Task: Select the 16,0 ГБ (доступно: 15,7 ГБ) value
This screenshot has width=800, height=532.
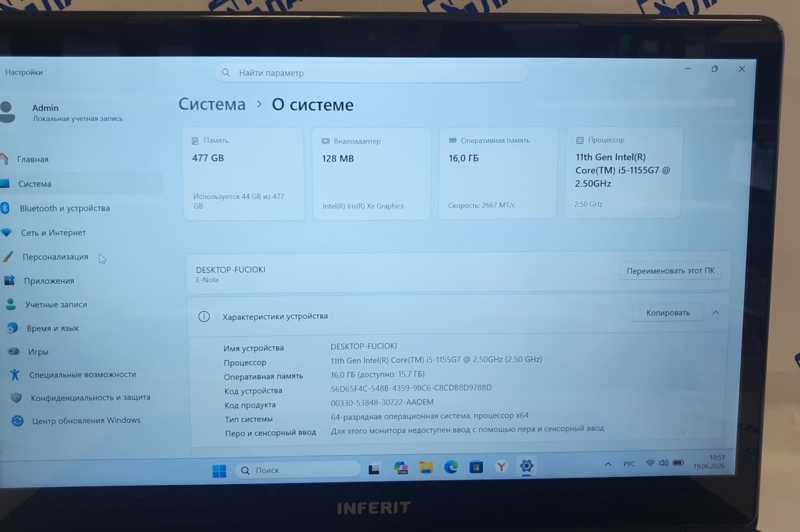Action: point(377,374)
